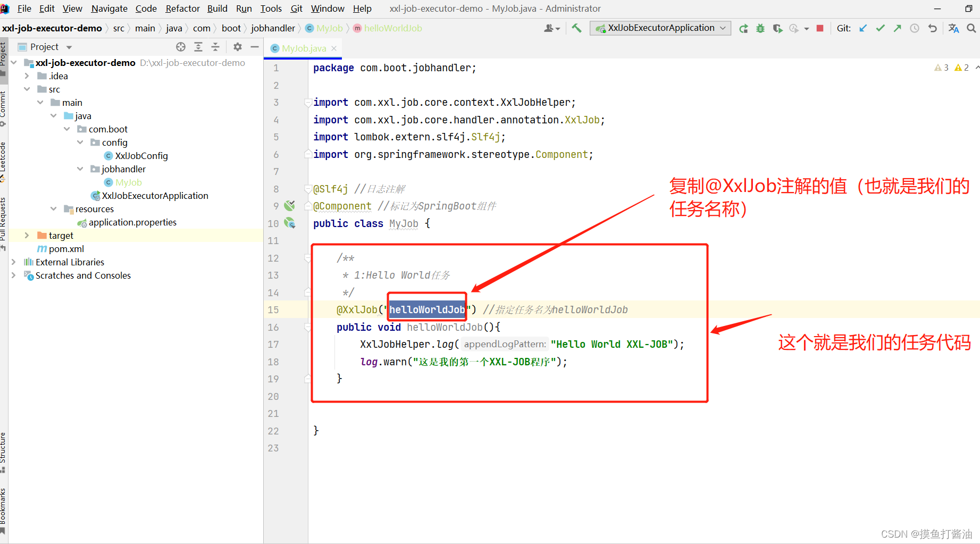The width and height of the screenshot is (980, 544).
Task: Open Project panel settings gear
Action: click(238, 47)
